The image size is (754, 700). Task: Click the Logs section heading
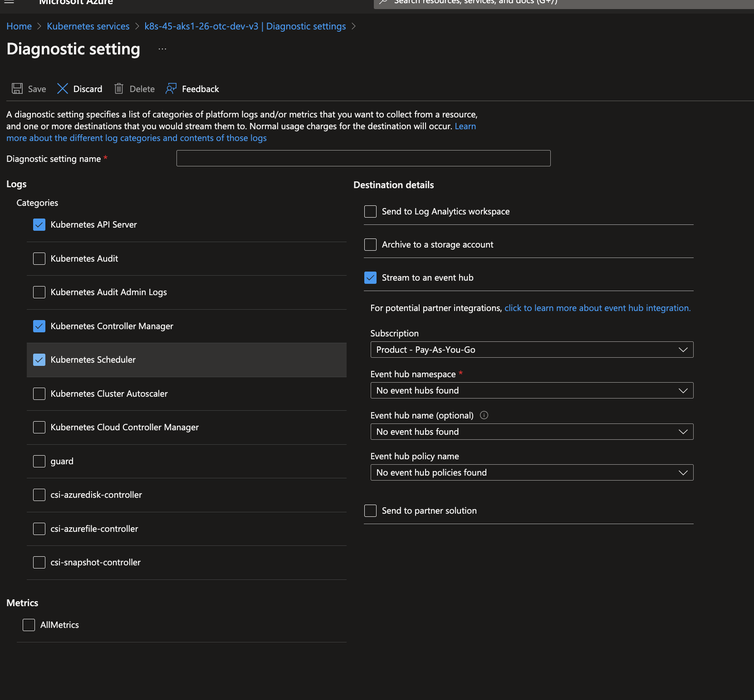coord(16,184)
